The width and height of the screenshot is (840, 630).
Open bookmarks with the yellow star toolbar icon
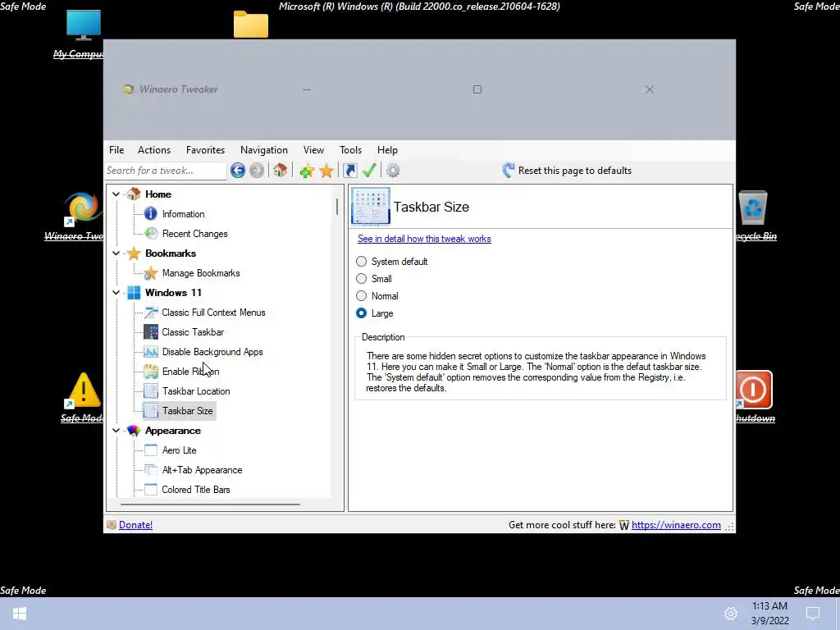326,171
